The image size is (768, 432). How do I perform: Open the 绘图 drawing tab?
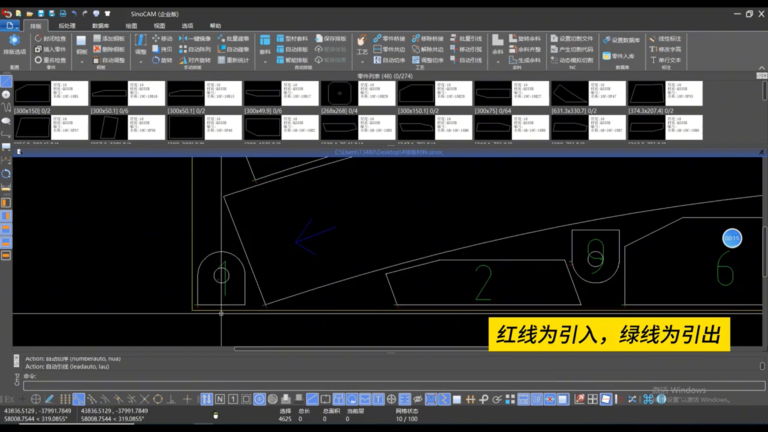[131, 25]
